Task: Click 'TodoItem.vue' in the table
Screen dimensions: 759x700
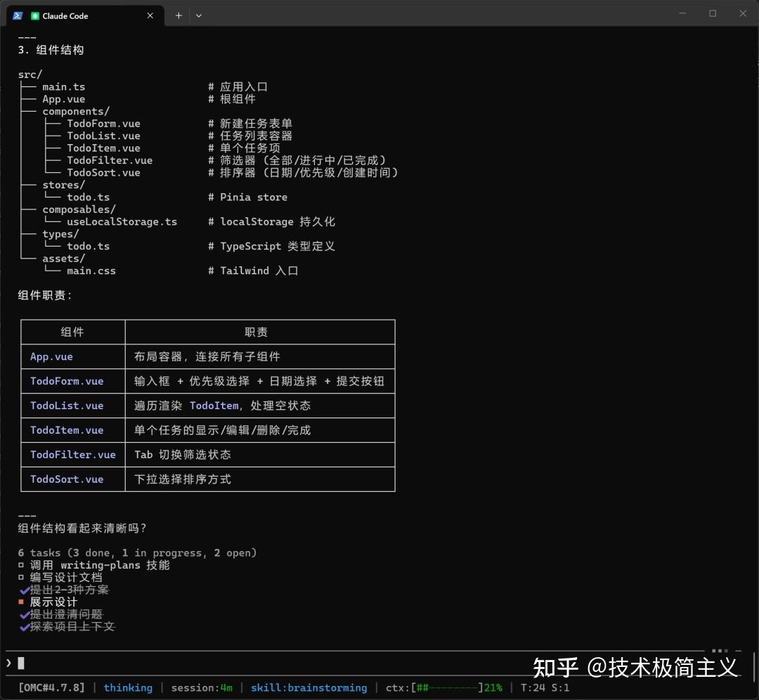Action: (x=67, y=430)
